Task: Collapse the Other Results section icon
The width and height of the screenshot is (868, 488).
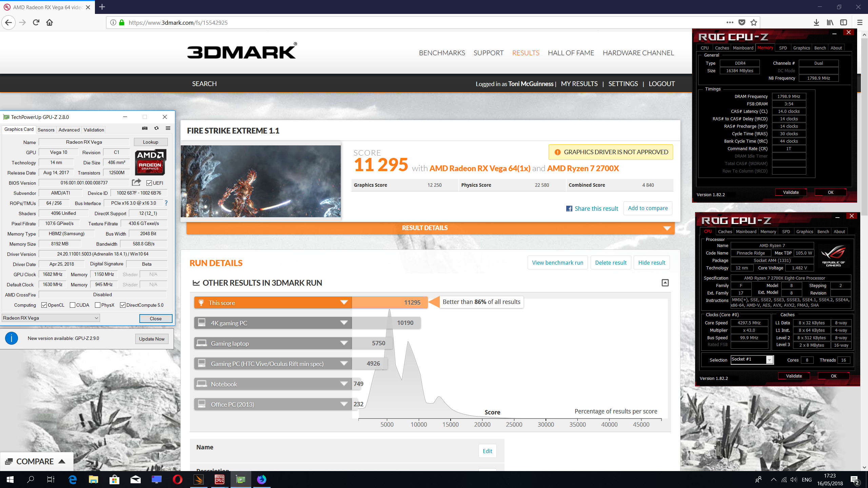Action: [665, 283]
